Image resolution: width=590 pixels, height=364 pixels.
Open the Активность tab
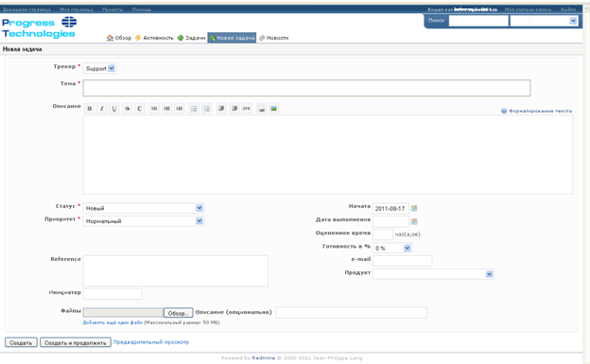(154, 38)
